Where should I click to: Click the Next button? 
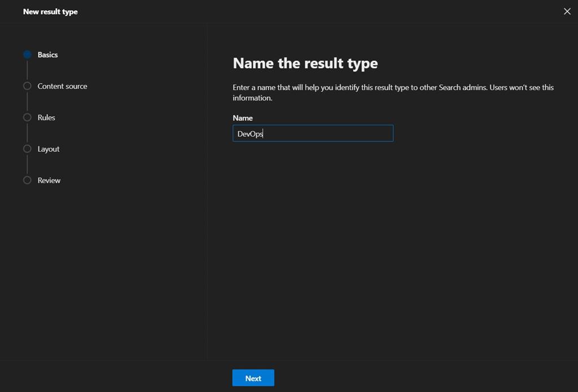click(253, 377)
